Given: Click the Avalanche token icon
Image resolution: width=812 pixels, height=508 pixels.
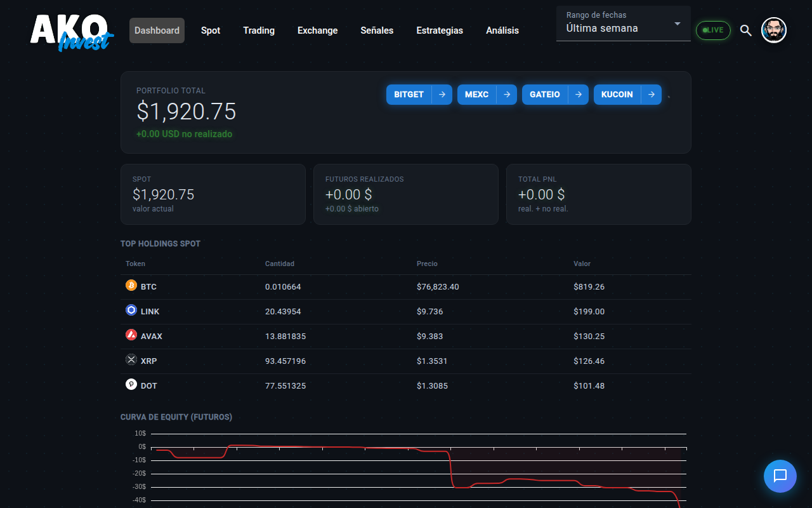Looking at the screenshot, I should (x=131, y=335).
